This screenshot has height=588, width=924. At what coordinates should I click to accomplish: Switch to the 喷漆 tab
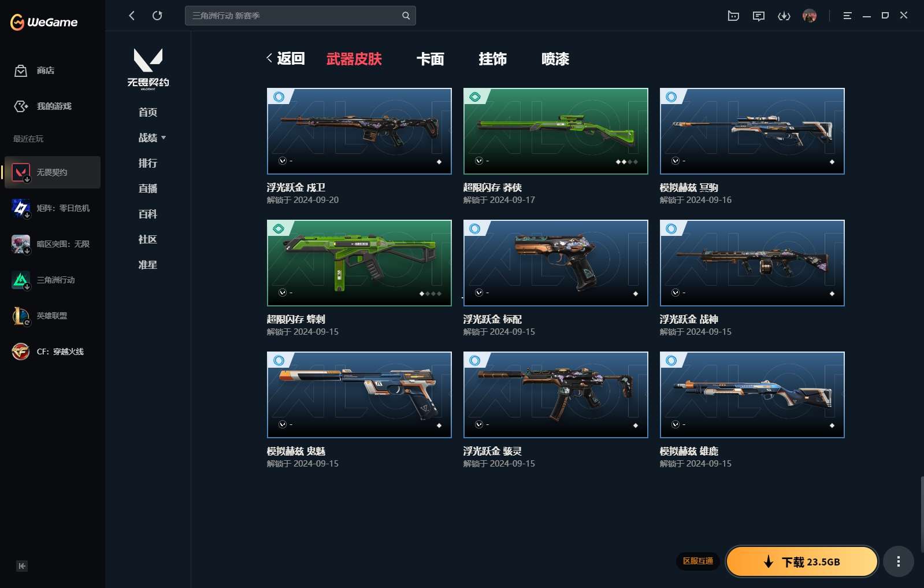click(555, 59)
